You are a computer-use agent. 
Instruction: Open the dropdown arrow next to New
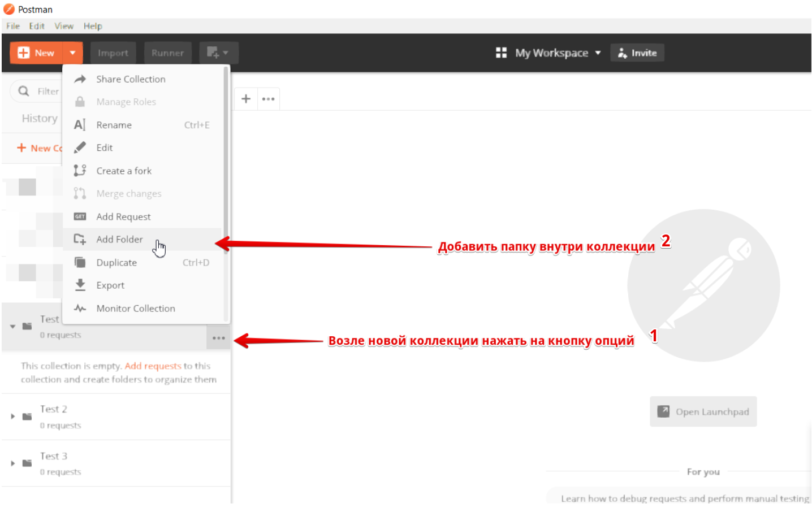pos(73,53)
